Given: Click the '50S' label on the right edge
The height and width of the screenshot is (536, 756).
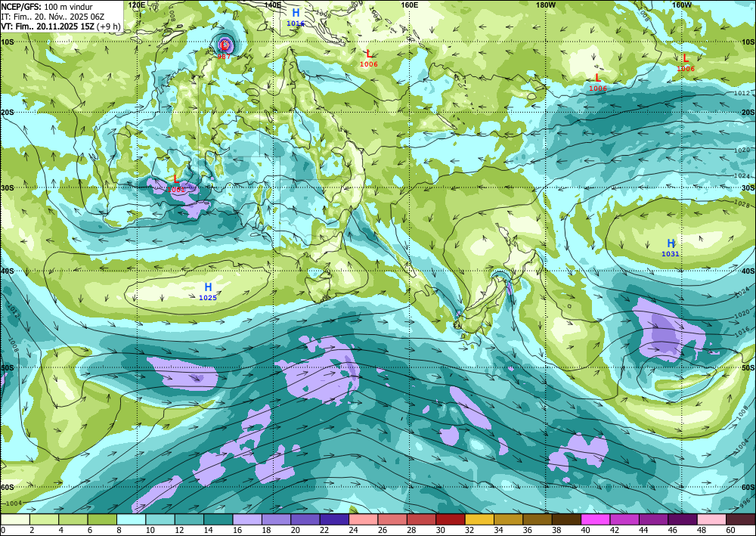Looking at the screenshot, I should pos(748,367).
